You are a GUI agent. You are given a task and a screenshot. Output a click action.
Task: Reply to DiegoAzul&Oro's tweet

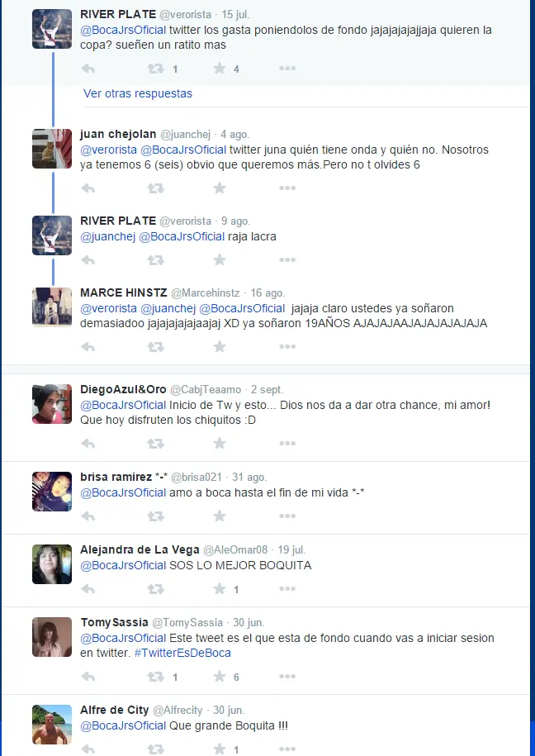(x=88, y=444)
